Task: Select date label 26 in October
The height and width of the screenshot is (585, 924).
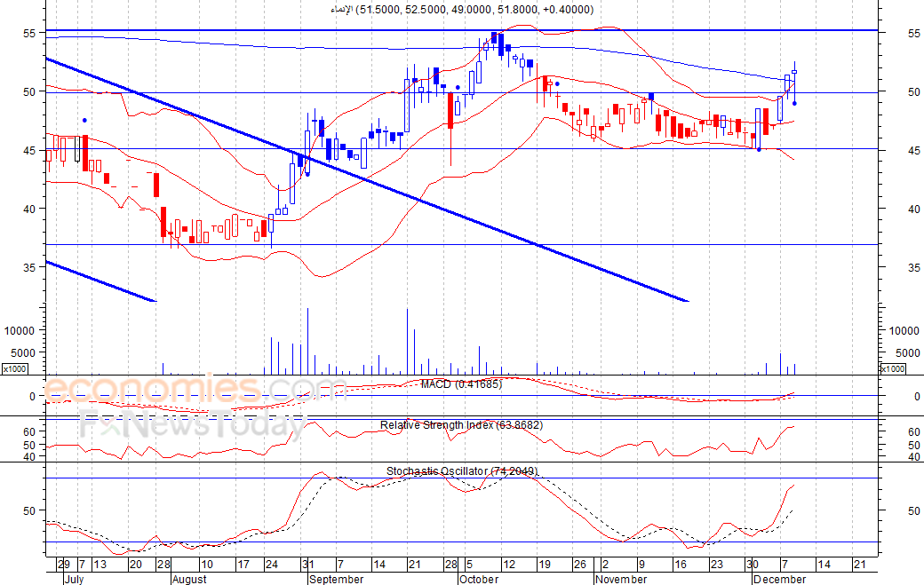Action: tap(580, 565)
